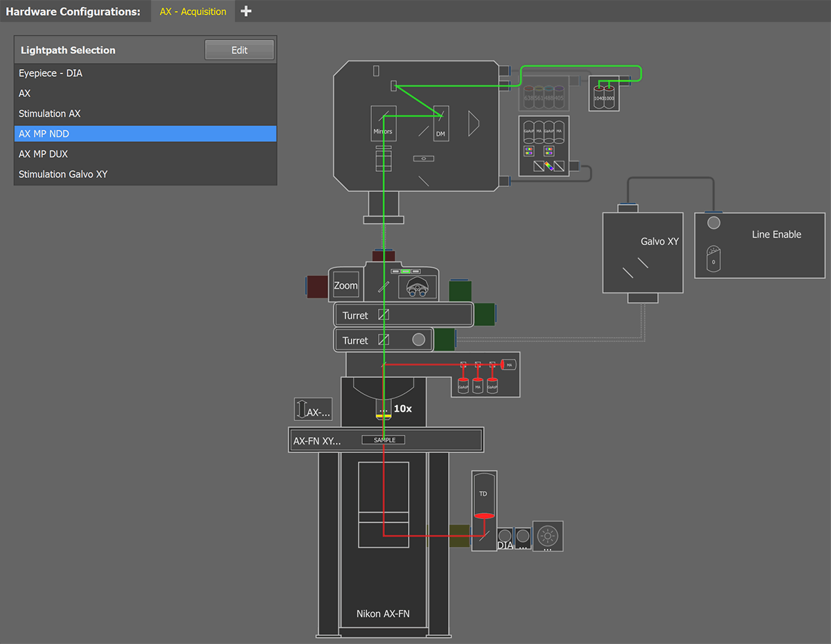Switch to AX - Acquisition tab
This screenshot has width=831, height=644.
tap(193, 11)
